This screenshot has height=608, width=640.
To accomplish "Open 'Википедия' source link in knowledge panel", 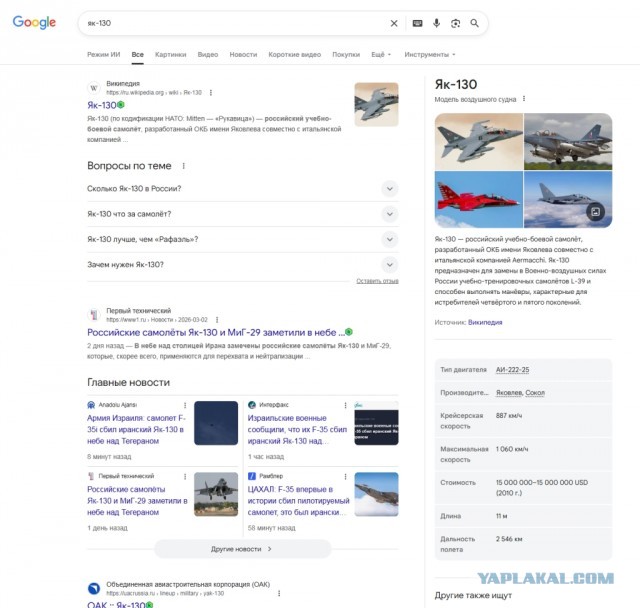I will coord(485,322).
